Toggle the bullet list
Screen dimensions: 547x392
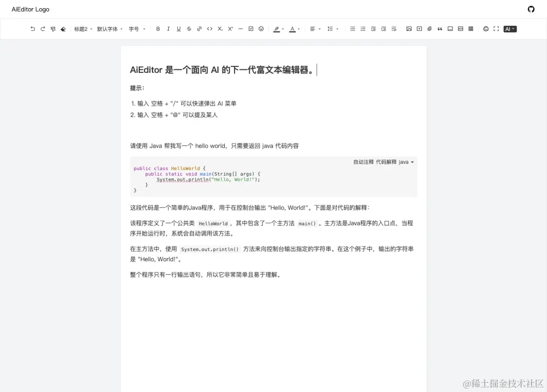[353, 29]
